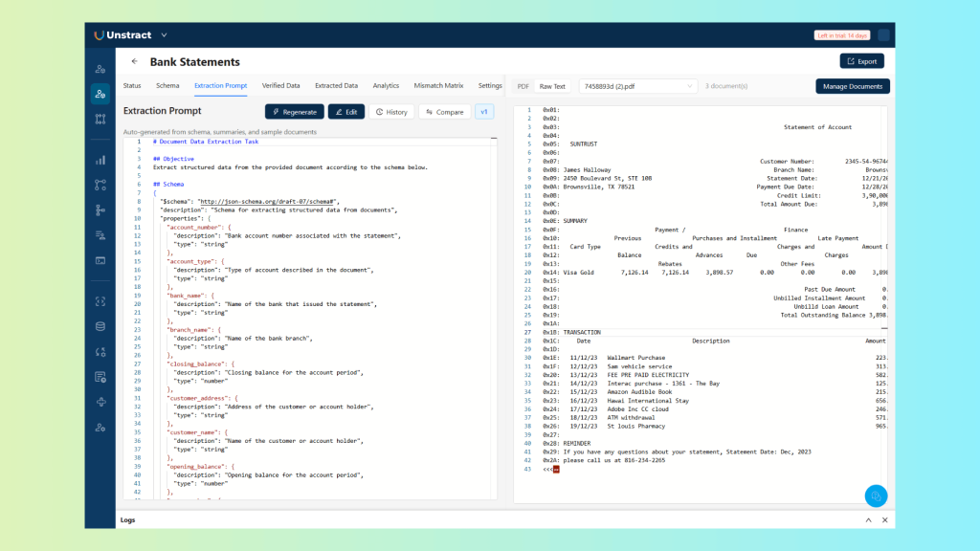This screenshot has height=551, width=980.
Task: Click the Regenerate button
Action: (295, 112)
